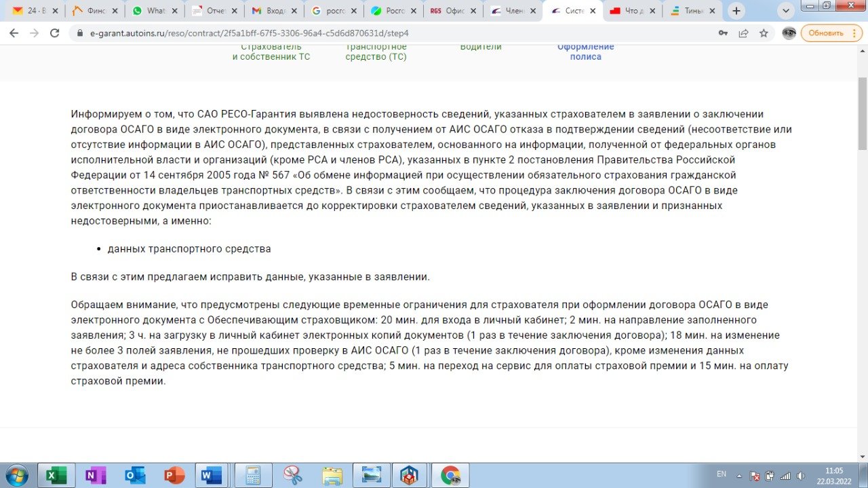
Task: Click 'В связи с этим предлагаем исправить данные' sentence
Action: pyautogui.click(x=250, y=277)
